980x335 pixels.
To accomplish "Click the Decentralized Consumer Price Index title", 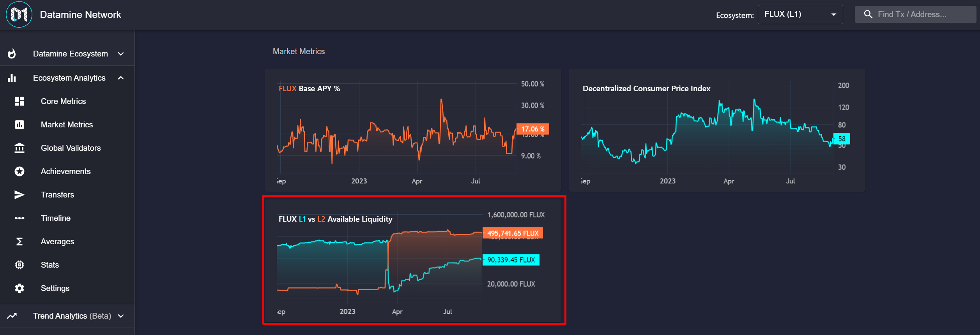I will pos(646,88).
